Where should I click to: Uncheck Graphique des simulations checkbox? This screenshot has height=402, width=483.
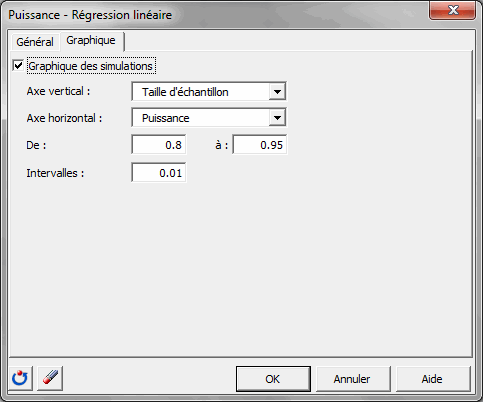click(x=18, y=65)
